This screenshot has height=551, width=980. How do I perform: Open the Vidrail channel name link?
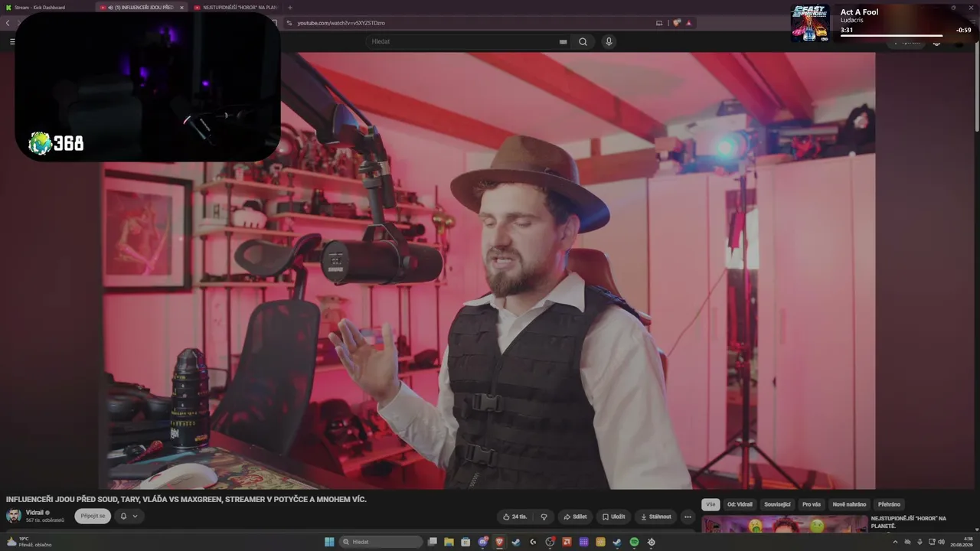click(34, 513)
